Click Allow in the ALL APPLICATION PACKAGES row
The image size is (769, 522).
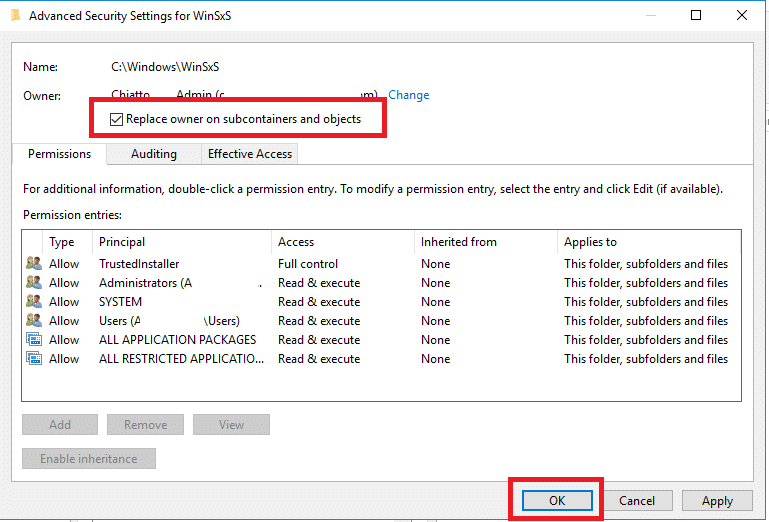click(64, 339)
